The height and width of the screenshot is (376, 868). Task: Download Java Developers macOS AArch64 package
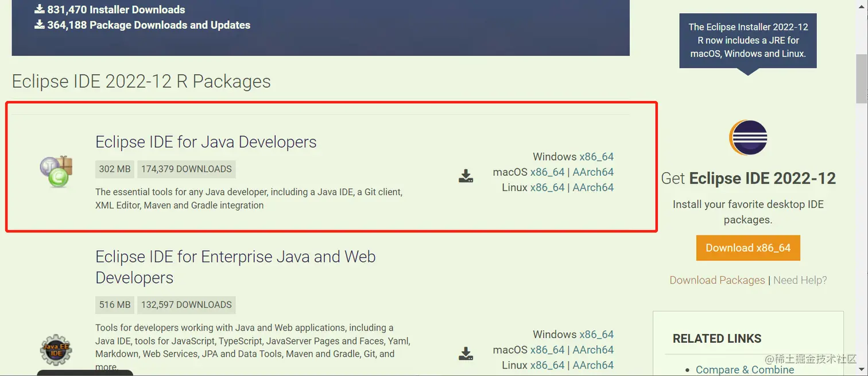(593, 172)
